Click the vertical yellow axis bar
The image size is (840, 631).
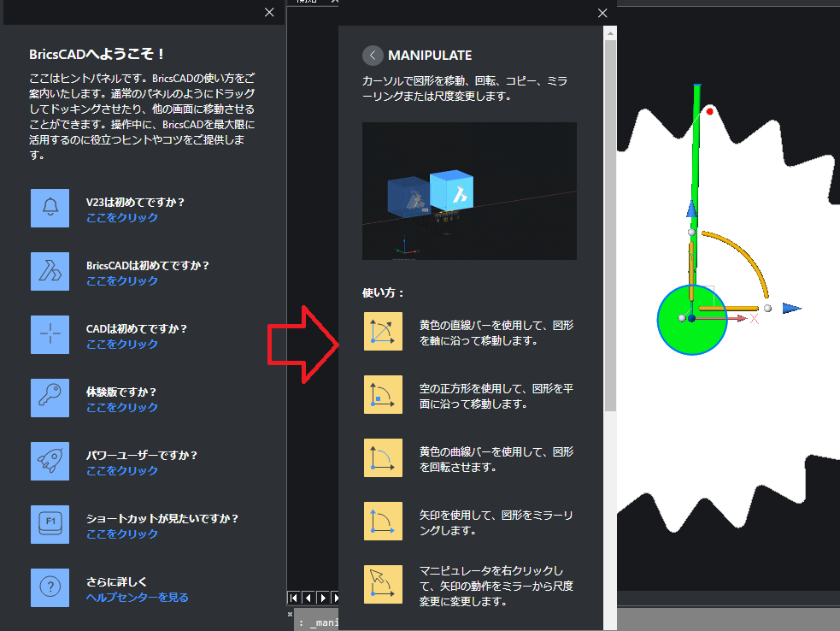[691, 271]
